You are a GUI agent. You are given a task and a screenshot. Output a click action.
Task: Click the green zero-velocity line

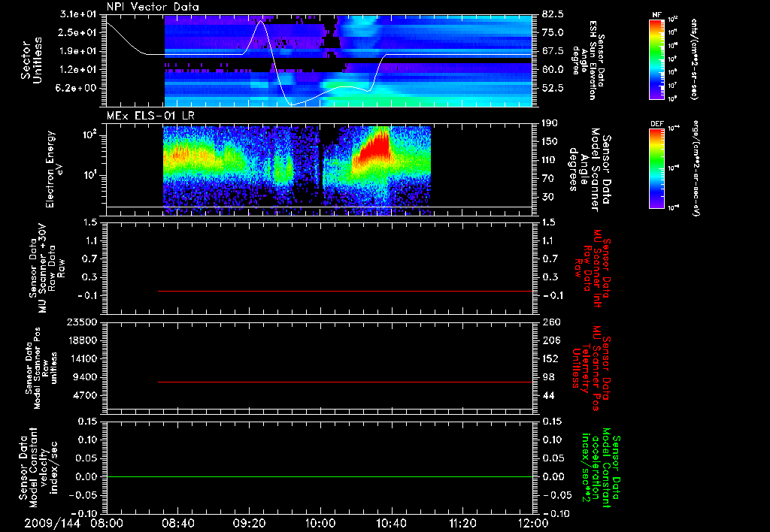click(x=320, y=476)
